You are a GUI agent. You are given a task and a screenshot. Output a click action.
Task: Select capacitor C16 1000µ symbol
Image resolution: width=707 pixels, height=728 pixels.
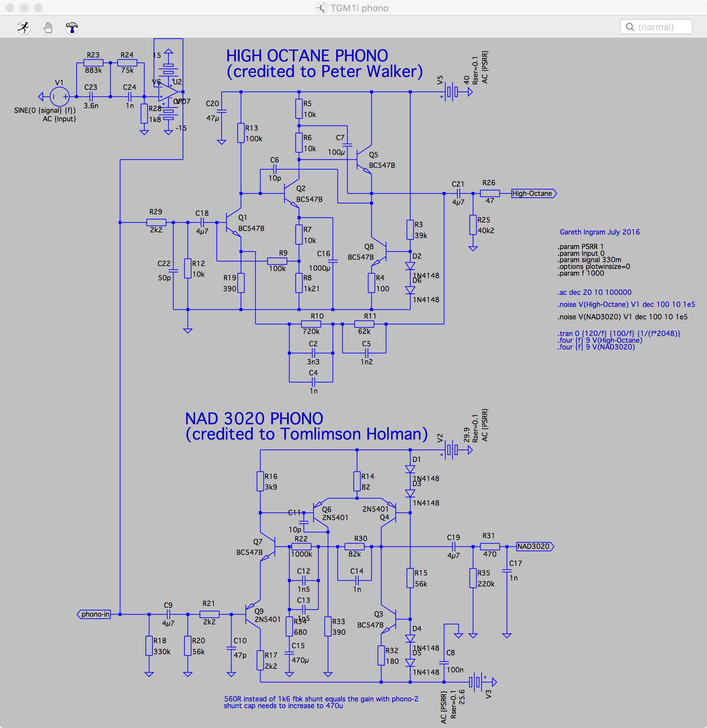333,261
